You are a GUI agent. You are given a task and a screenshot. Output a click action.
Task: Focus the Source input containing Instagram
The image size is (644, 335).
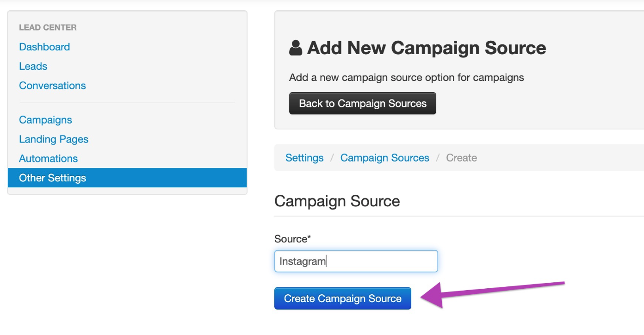[356, 261]
